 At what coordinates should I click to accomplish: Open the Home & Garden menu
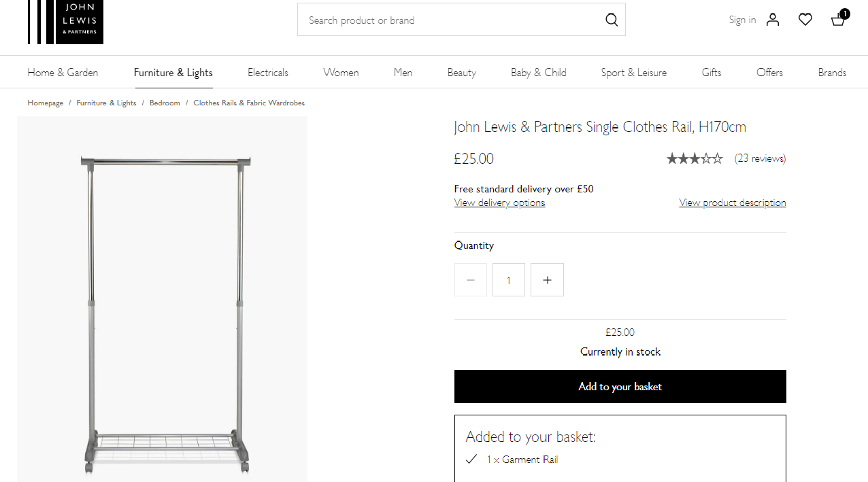tap(63, 73)
